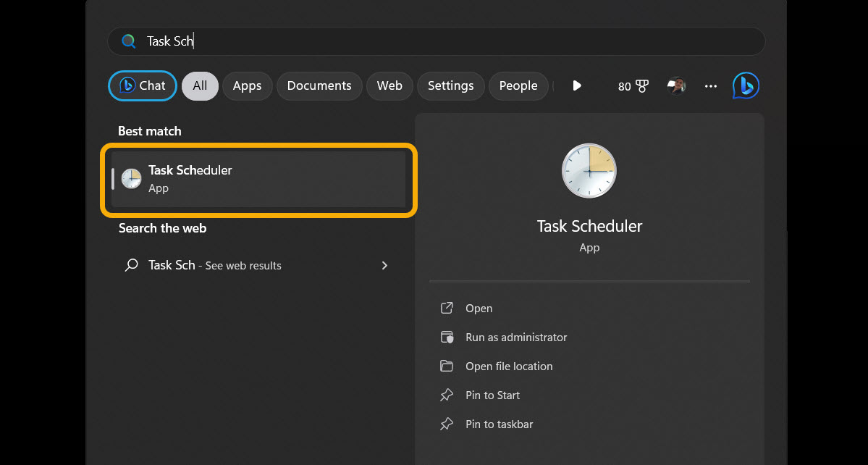Click the Run as administrator shield icon
The width and height of the screenshot is (868, 465).
(x=447, y=337)
